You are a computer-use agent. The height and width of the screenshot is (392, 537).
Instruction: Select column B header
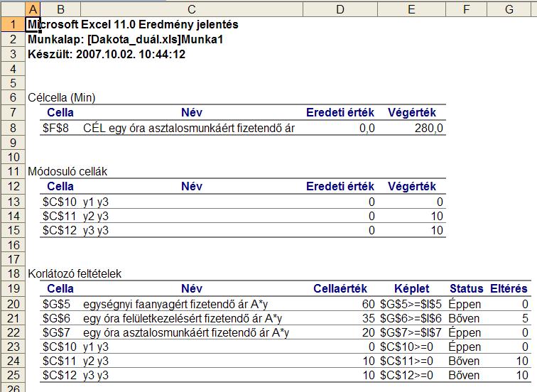[x=60, y=9]
